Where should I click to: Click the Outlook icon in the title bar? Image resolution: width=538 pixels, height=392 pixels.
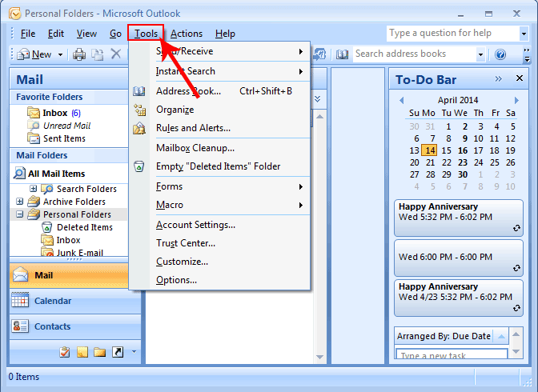tap(14, 14)
